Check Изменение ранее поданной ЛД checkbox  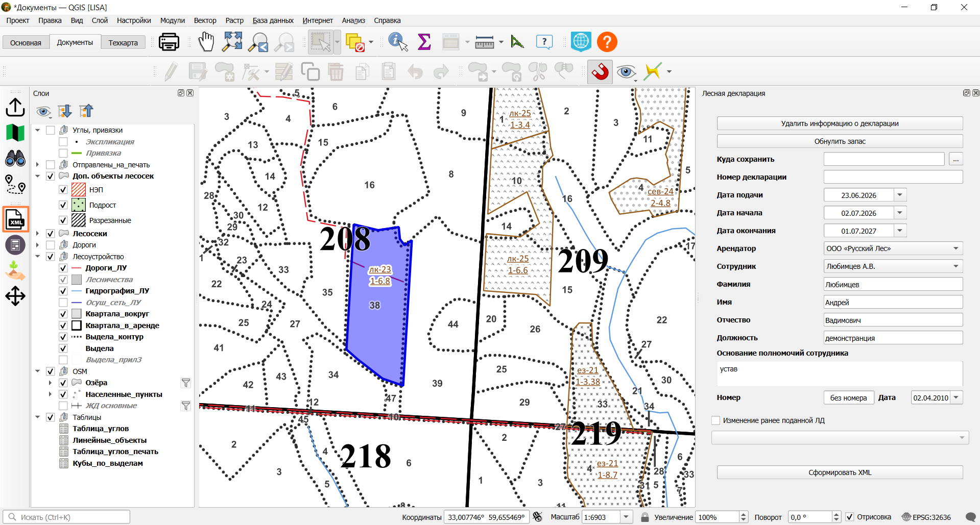[716, 420]
